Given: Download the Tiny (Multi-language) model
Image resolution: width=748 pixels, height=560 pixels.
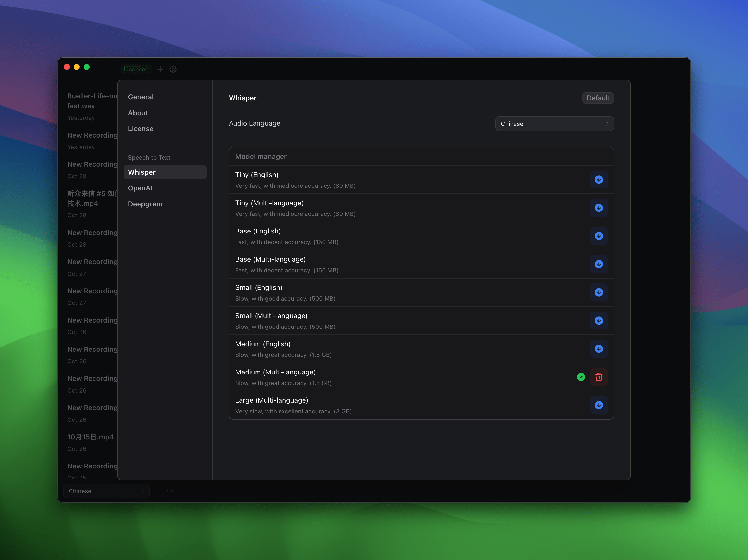Looking at the screenshot, I should (x=599, y=208).
